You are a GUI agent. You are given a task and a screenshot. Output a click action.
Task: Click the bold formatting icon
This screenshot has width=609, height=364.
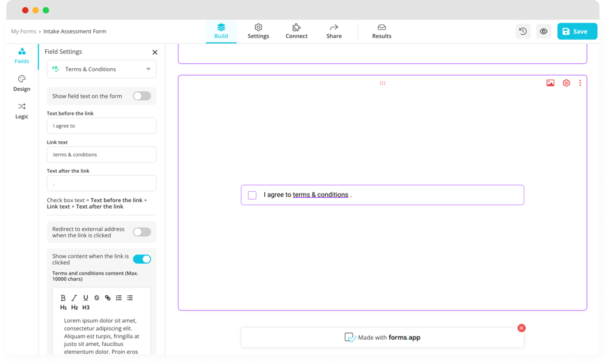(63, 298)
